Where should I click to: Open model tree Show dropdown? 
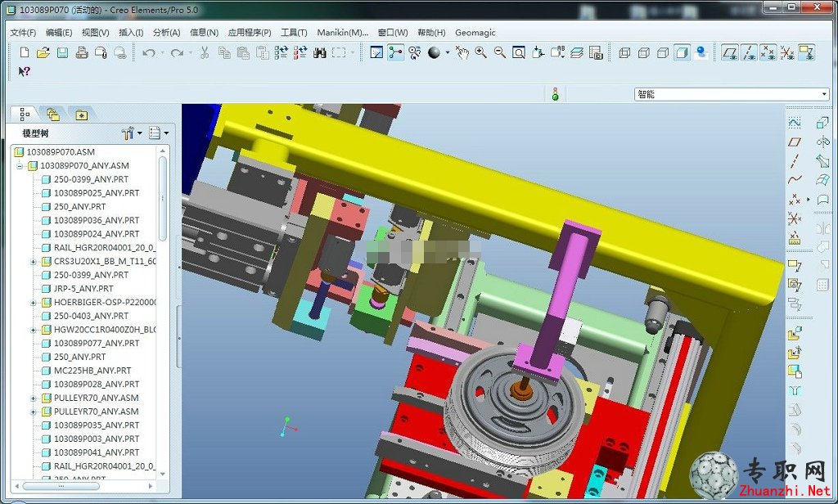point(159,133)
